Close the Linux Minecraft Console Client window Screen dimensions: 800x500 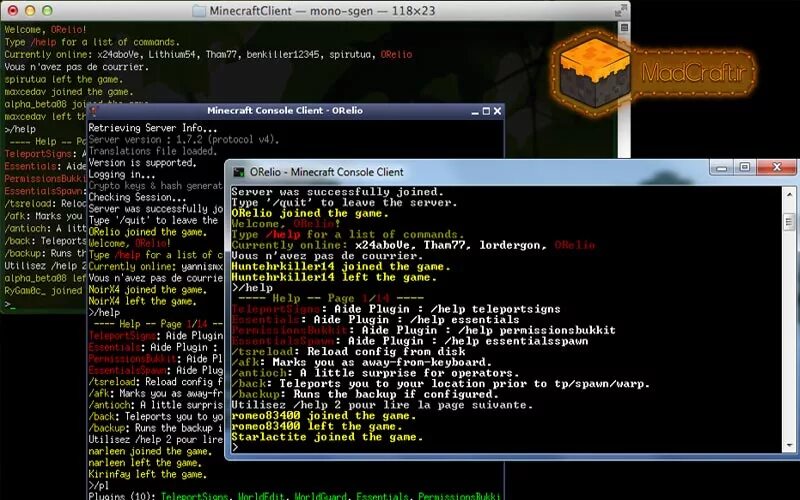497,111
